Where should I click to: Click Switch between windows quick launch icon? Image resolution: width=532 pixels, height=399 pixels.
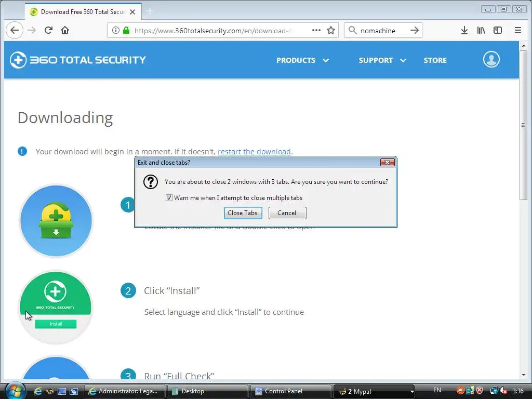coord(74,391)
